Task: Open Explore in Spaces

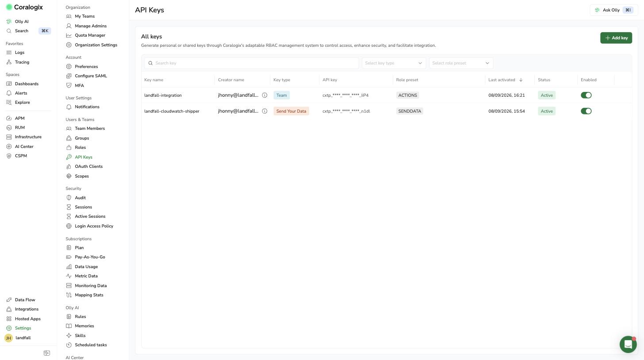Action: pos(18,102)
